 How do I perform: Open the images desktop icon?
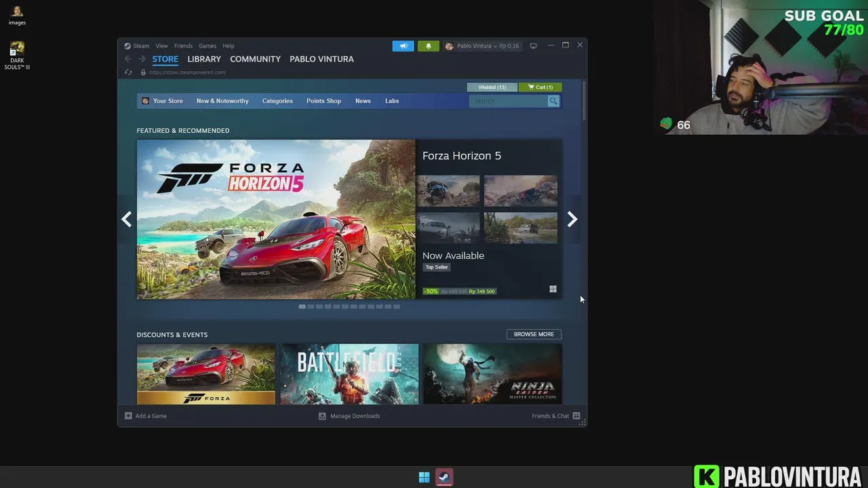17,15
